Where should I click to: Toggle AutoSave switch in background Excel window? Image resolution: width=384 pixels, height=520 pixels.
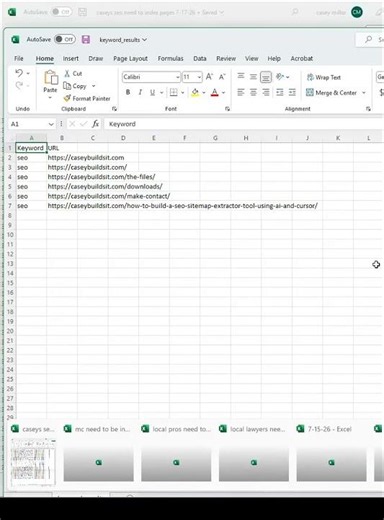61,12
